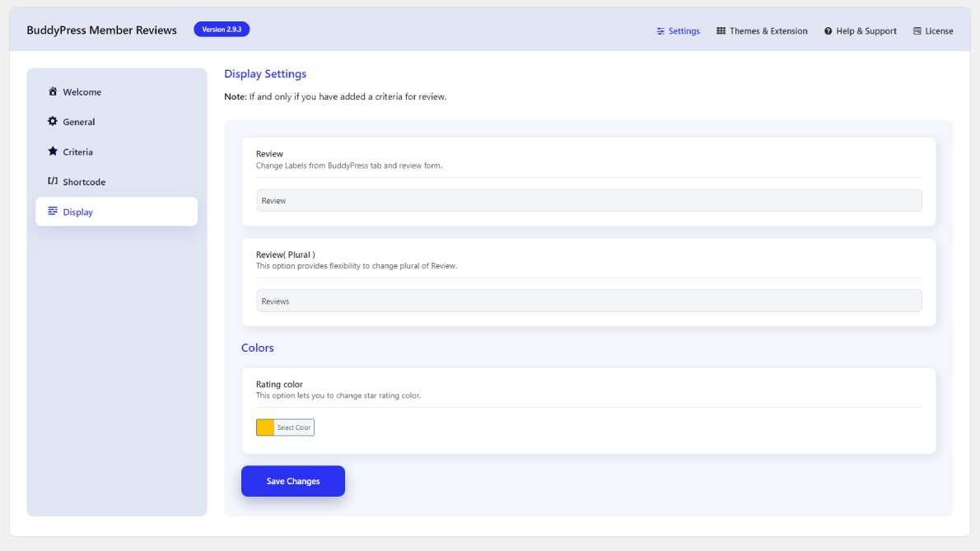Image resolution: width=980 pixels, height=551 pixels.
Task: Open the Settings header menu item
Action: [x=678, y=30]
